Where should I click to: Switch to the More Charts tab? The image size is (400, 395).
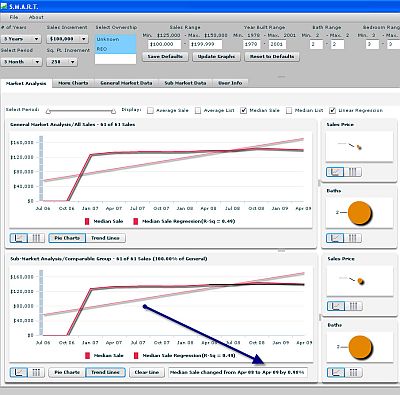73,83
